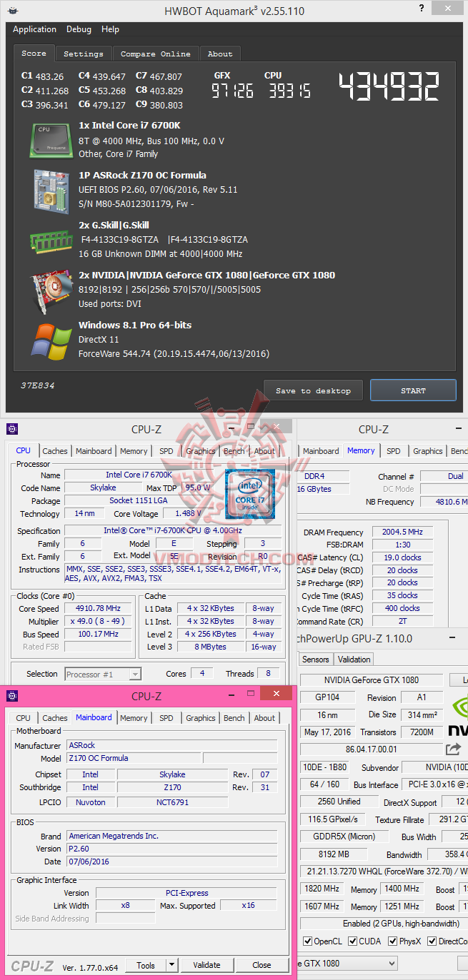This screenshot has height=980, width=468.
Task: Click the BIOS Version P2.60 field
Action: (x=171, y=849)
